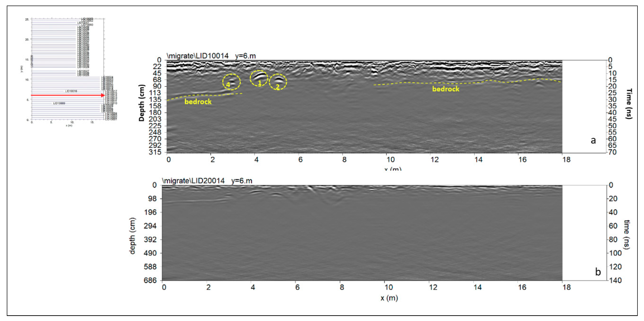Viewport: 644px width, 321px height.
Task: Click the y (m) axis label on survey map
Action: (22, 69)
